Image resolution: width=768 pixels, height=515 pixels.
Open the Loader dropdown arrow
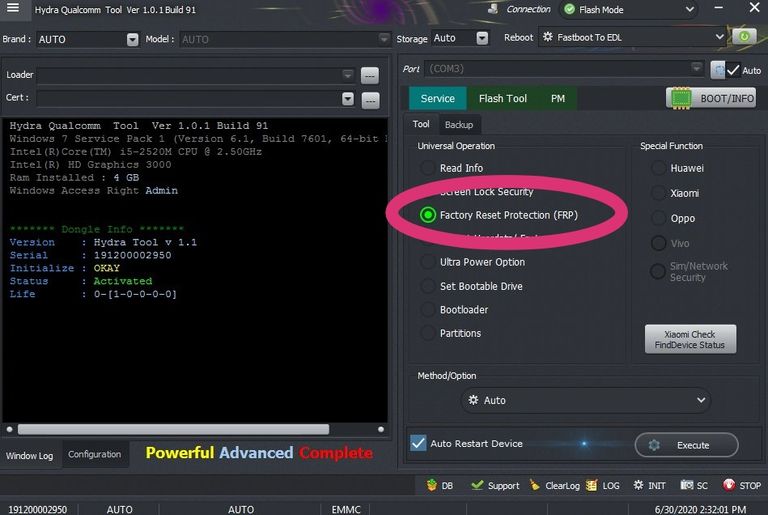click(348, 75)
